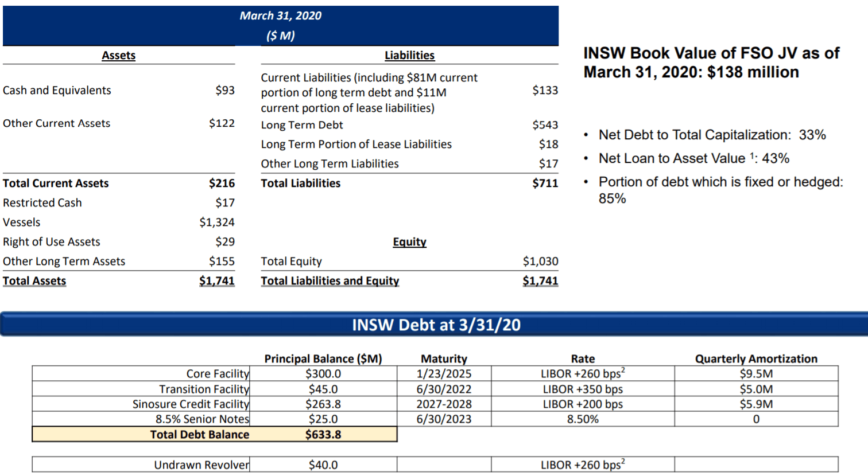The image size is (868, 476).
Task: Click the underlined "Liabilities" column heading
Action: click(x=409, y=55)
